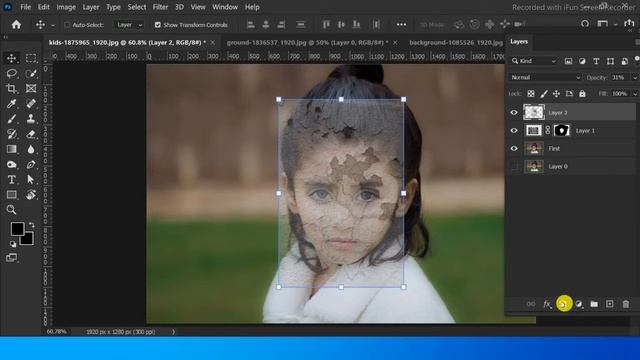Click the foreground color swatch

17,229
